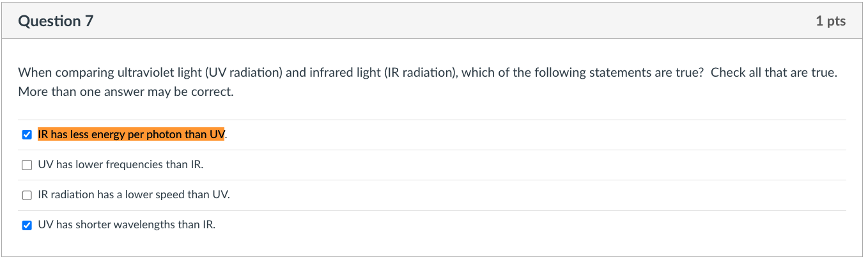Click the "Question 7" heading

coord(56,21)
